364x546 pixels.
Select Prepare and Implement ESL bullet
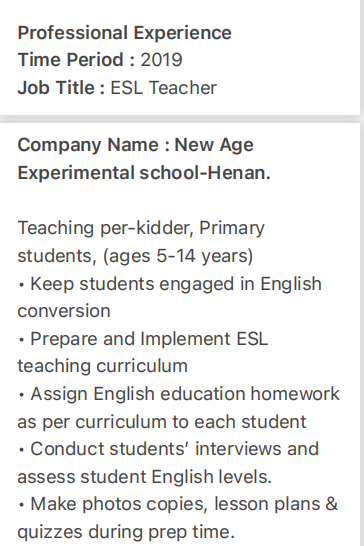[143, 339]
